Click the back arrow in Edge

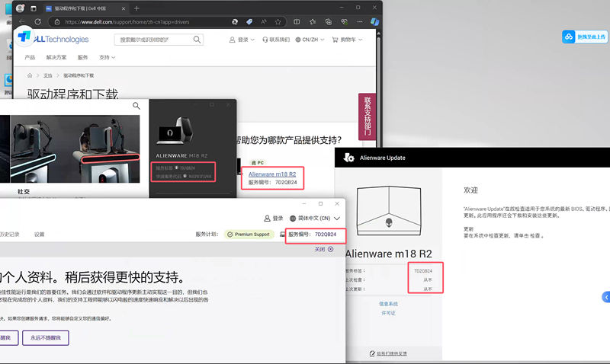pyautogui.click(x=22, y=22)
